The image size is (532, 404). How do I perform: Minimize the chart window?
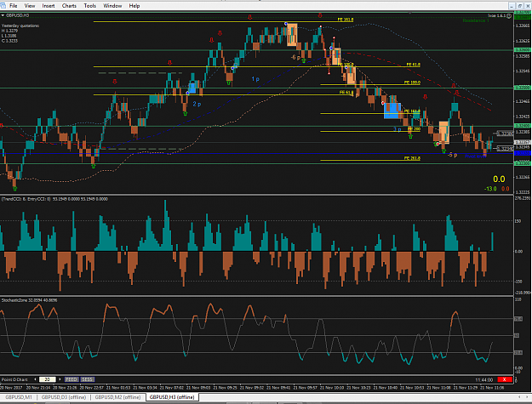click(512, 6)
